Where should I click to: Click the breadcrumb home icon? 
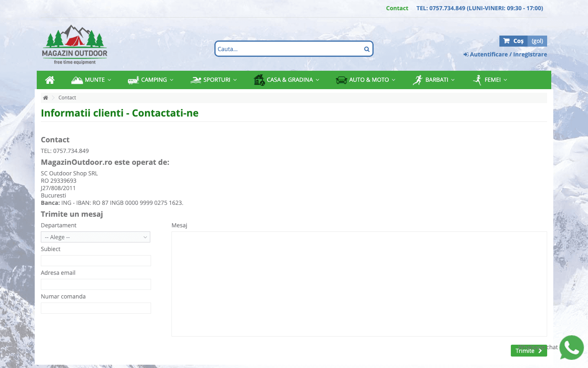click(46, 98)
